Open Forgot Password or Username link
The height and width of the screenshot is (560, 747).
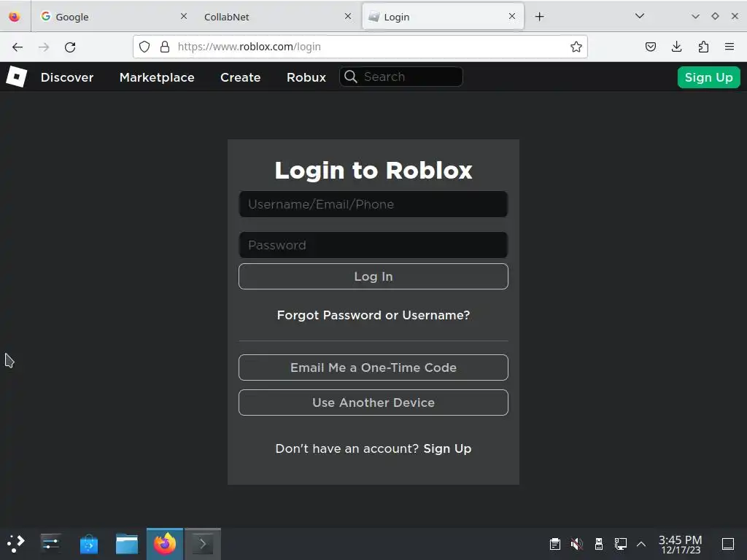(x=373, y=315)
